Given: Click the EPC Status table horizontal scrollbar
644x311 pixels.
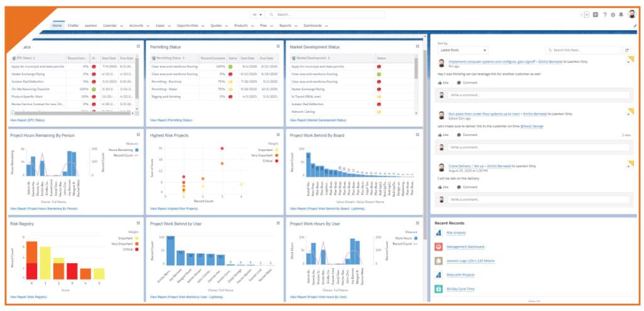Looking at the screenshot, I should coord(71,112).
